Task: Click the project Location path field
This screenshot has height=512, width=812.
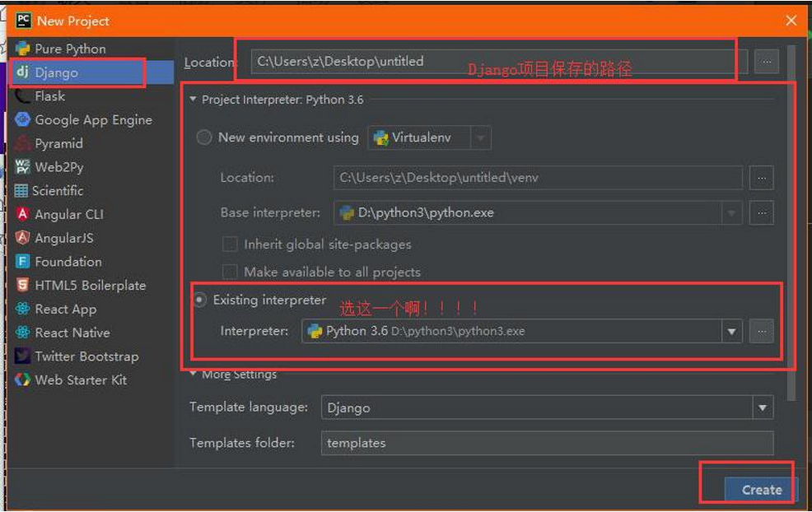Action: tap(499, 62)
